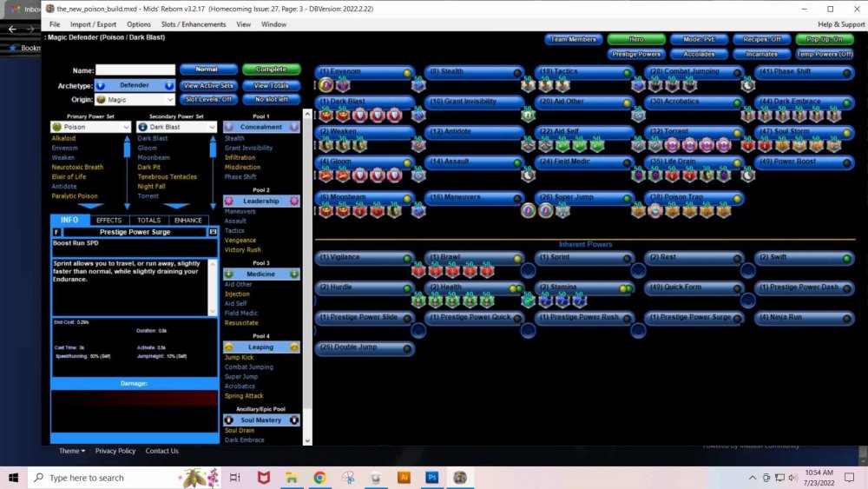The height and width of the screenshot is (489, 868).
Task: Click the F lock icon beside Prestige Power Surge
Action: (x=57, y=233)
